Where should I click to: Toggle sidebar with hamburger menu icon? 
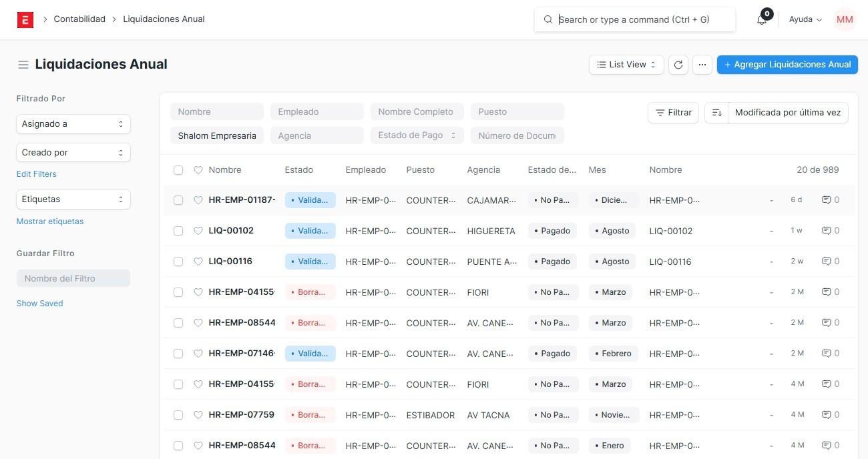[23, 65]
